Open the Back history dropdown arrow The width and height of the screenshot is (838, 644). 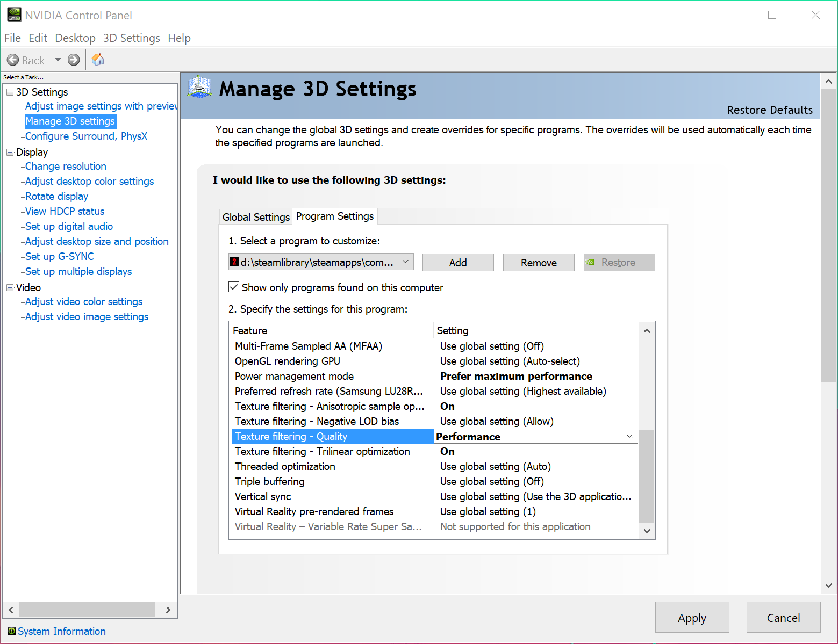(58, 60)
